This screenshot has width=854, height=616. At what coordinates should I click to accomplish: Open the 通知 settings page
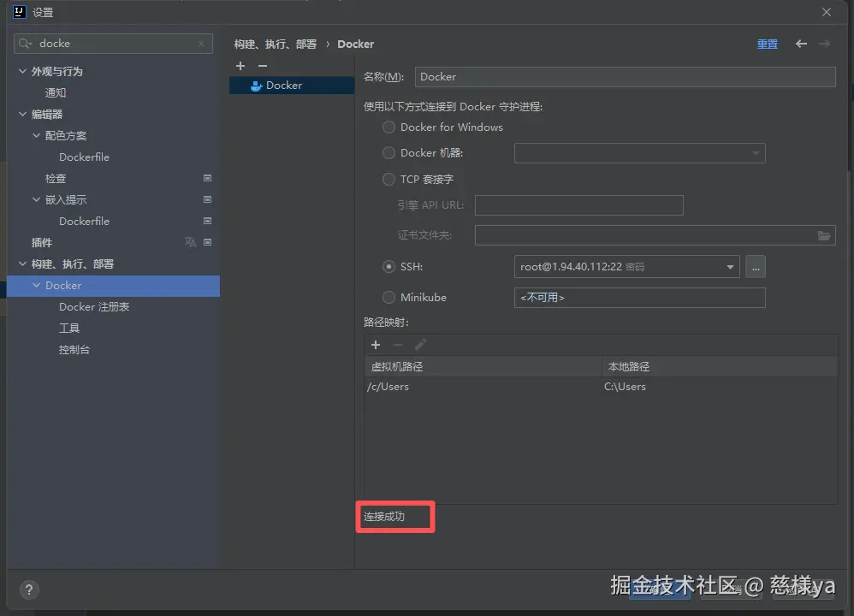point(56,92)
